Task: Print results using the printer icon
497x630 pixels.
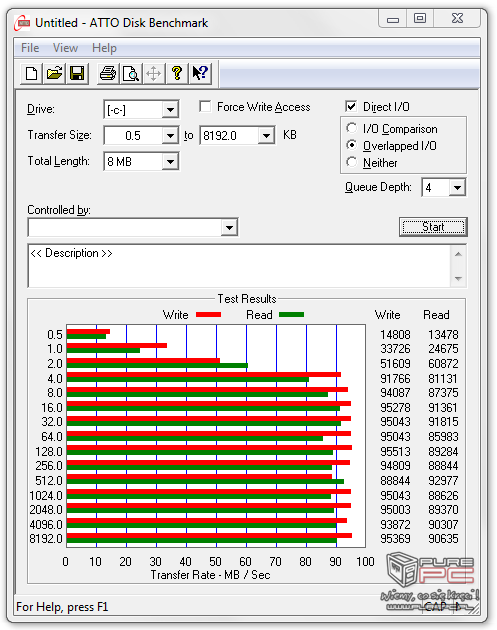Action: point(108,74)
